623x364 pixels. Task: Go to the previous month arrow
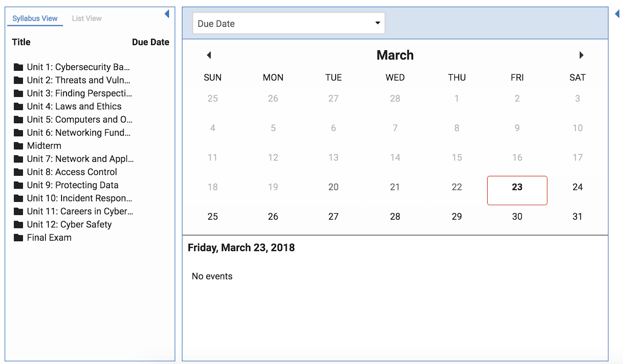click(209, 55)
